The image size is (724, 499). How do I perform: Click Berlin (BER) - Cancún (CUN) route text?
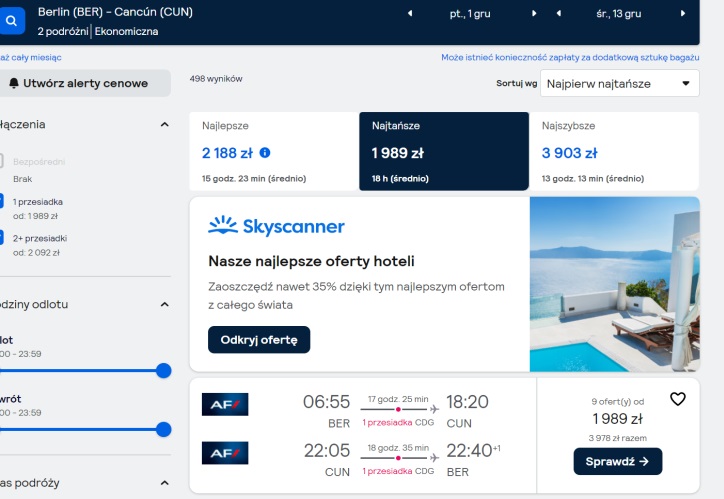point(115,12)
